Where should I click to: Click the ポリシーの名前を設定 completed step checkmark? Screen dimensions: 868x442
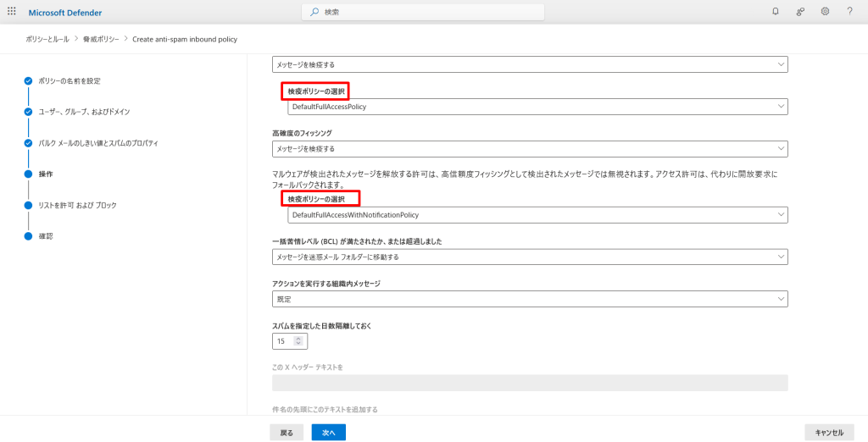[28, 80]
